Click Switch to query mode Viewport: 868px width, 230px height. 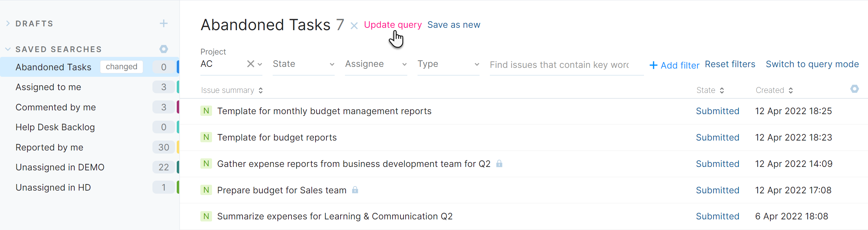click(x=812, y=64)
